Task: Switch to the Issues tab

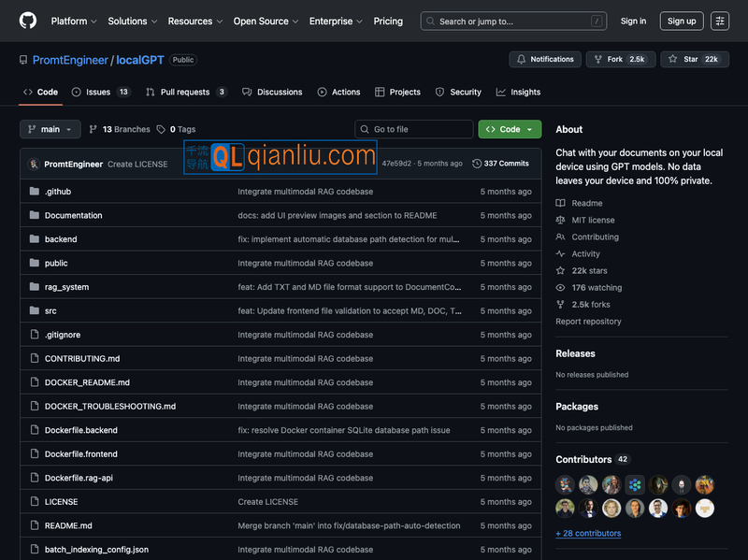Action: point(97,92)
